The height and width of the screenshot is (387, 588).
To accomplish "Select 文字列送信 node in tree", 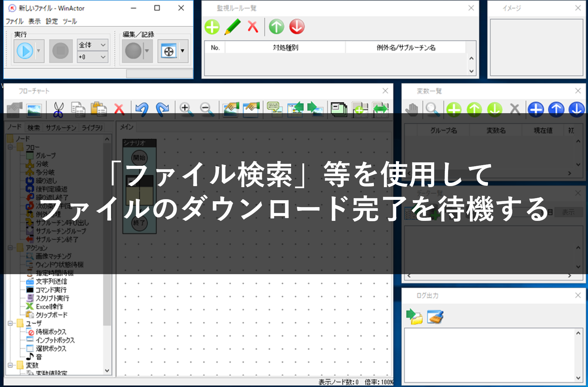I will pos(51,281).
